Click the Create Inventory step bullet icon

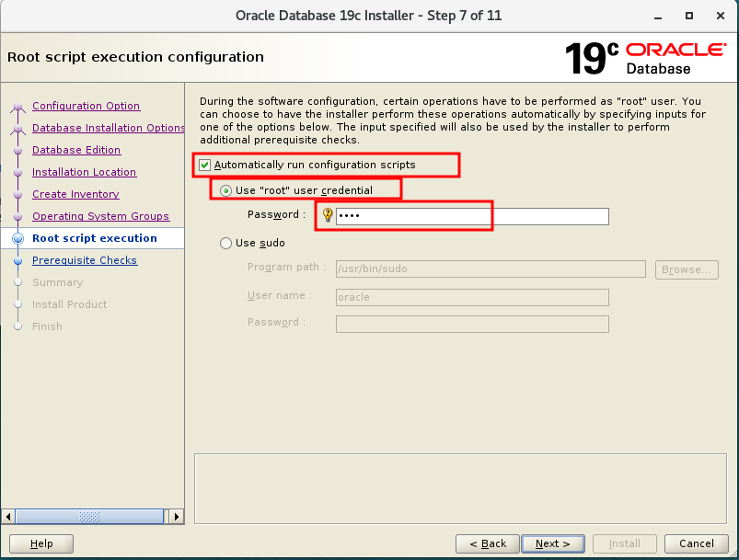tap(17, 195)
